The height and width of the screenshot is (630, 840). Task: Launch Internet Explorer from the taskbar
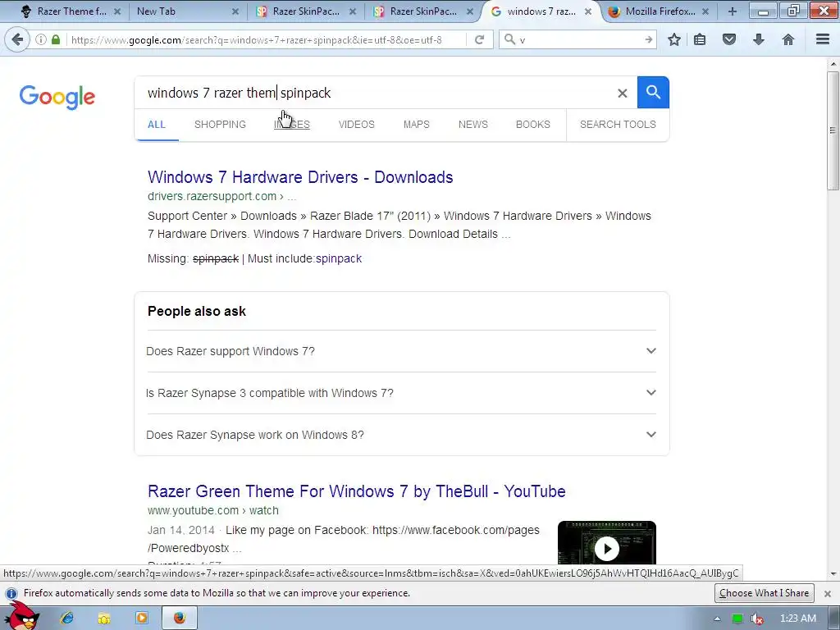67,619
